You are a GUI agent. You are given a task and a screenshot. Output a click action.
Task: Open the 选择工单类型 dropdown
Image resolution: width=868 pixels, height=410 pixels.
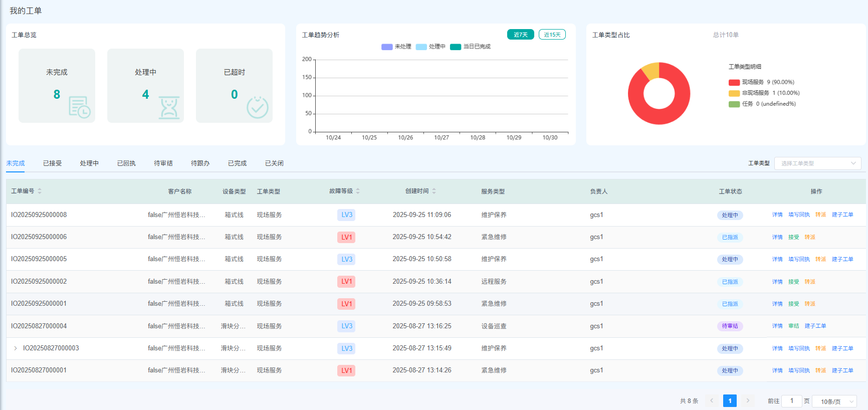[x=817, y=163]
